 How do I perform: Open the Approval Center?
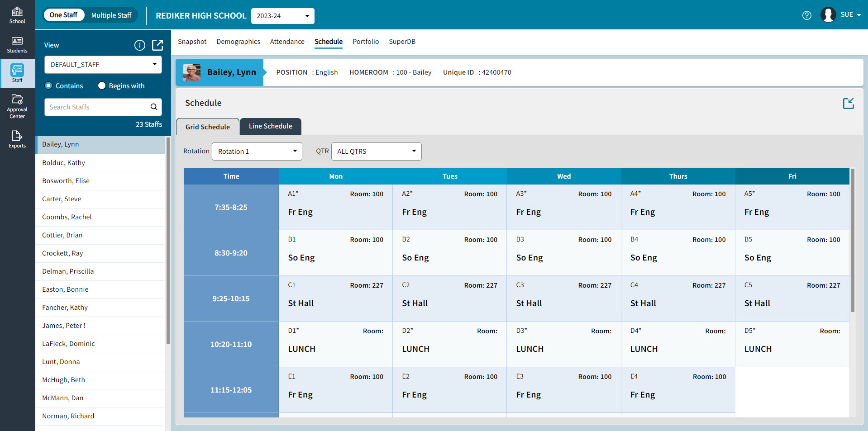click(17, 106)
